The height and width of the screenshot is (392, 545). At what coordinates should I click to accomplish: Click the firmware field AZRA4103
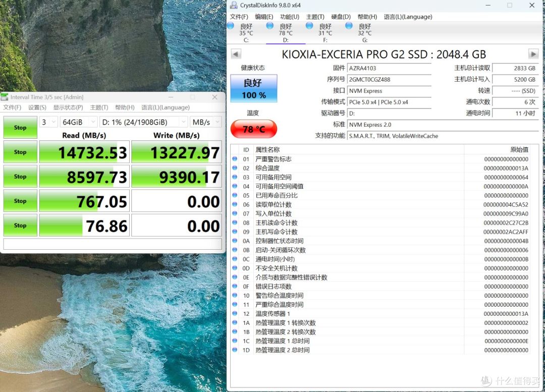click(x=389, y=68)
